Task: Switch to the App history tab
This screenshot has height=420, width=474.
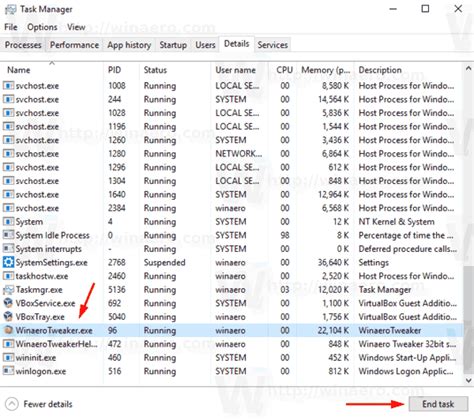Action: (x=129, y=45)
